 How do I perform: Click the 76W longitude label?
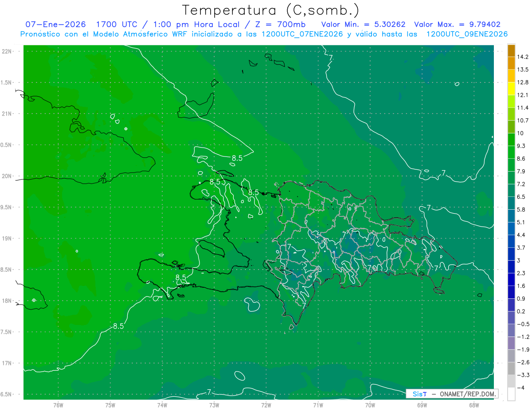(x=58, y=405)
